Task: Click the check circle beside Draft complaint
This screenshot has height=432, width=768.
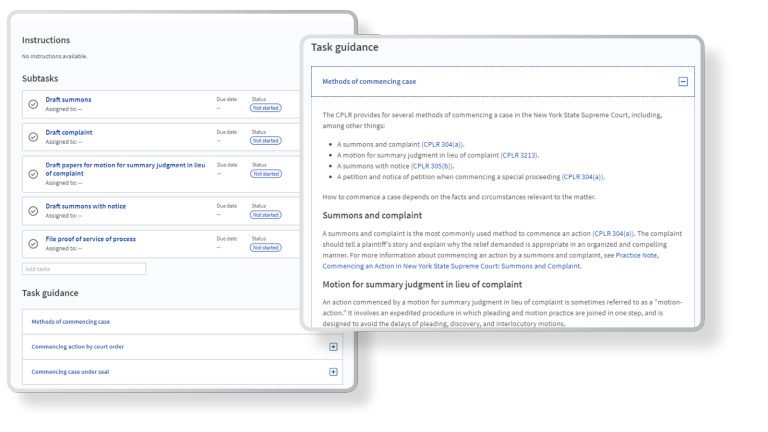Action: [33, 136]
